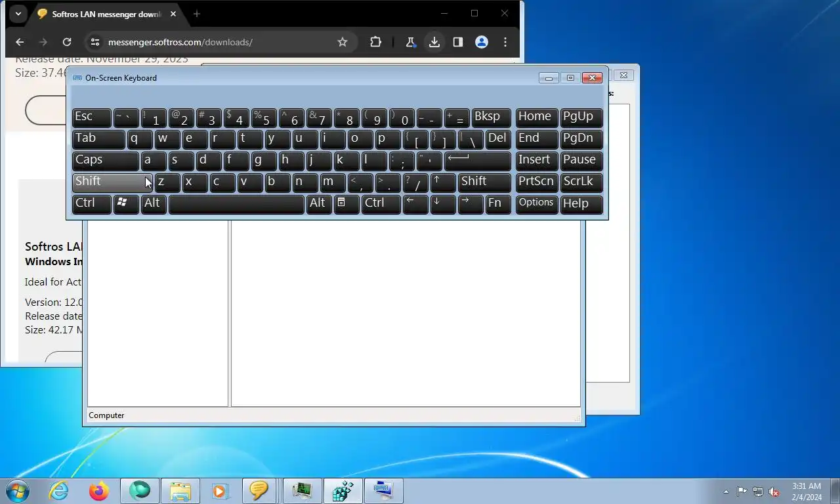Click the up arrow key
This screenshot has width=840, height=504.
443,182
